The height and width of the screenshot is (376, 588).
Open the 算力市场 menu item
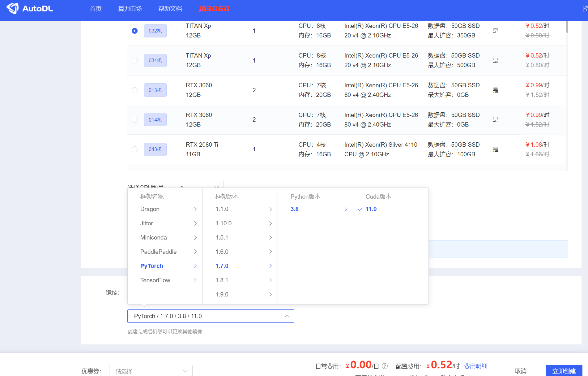click(x=130, y=8)
